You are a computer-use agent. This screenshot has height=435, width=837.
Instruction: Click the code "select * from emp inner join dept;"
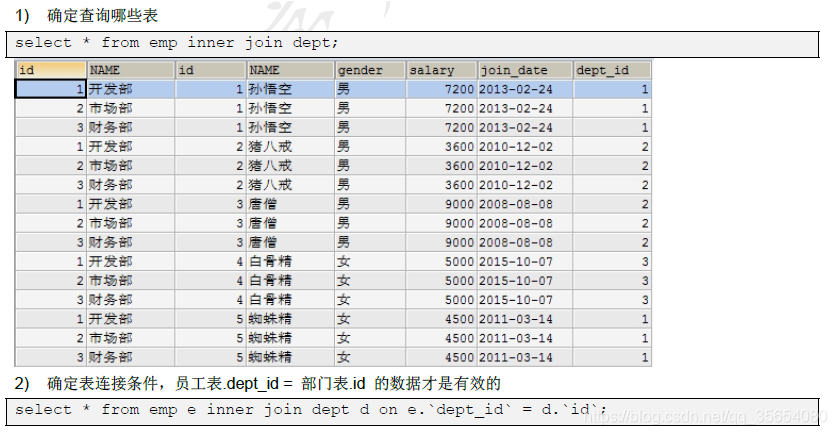177,43
